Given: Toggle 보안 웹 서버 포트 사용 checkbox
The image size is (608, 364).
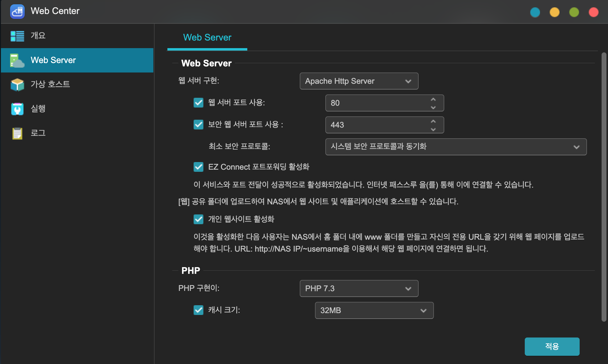Looking at the screenshot, I should [198, 125].
